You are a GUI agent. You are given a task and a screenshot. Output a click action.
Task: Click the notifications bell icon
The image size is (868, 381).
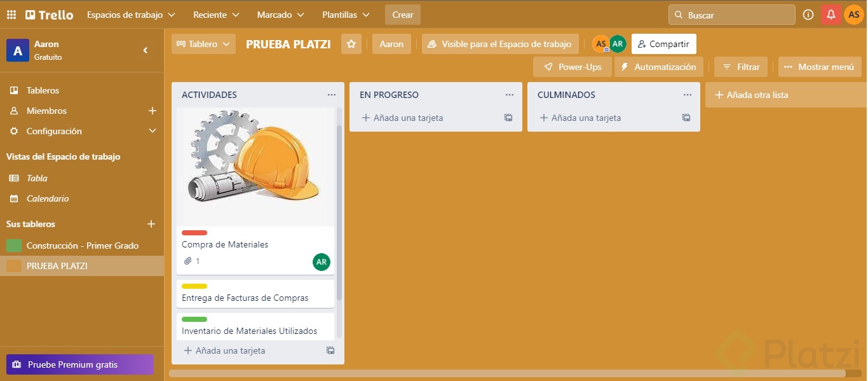click(831, 14)
